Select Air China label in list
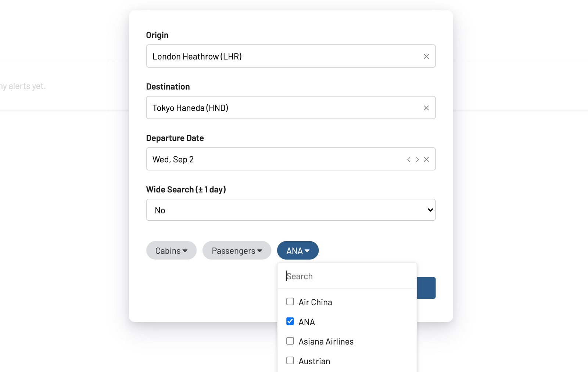588x372 pixels. (x=315, y=302)
